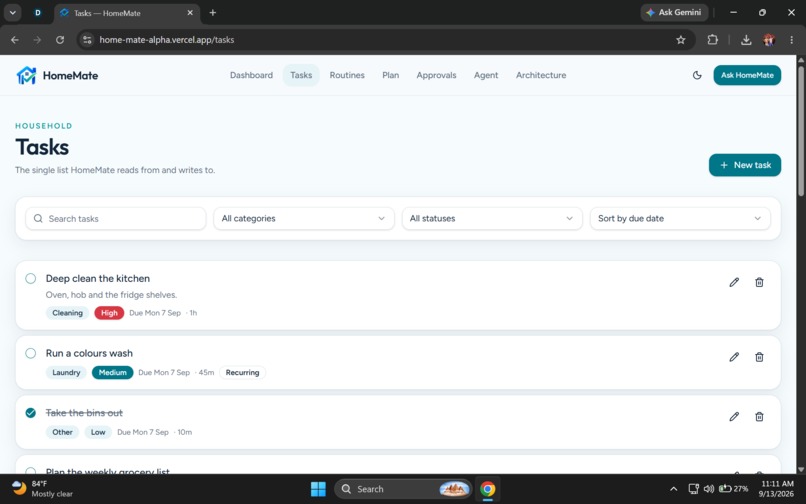The height and width of the screenshot is (504, 806).
Task: Click the HomeMate brand name
Action: coord(70,76)
